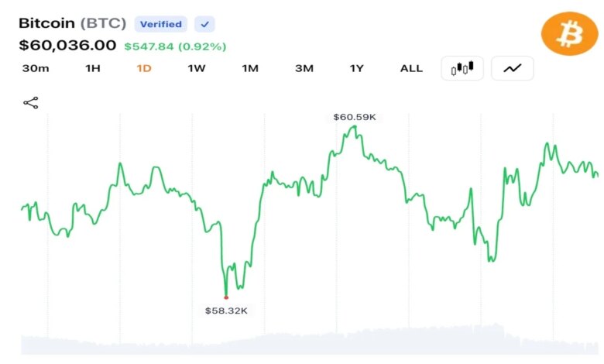Image resolution: width=604 pixels, height=364 pixels.
Task: Select the 1W time range
Action: (197, 69)
